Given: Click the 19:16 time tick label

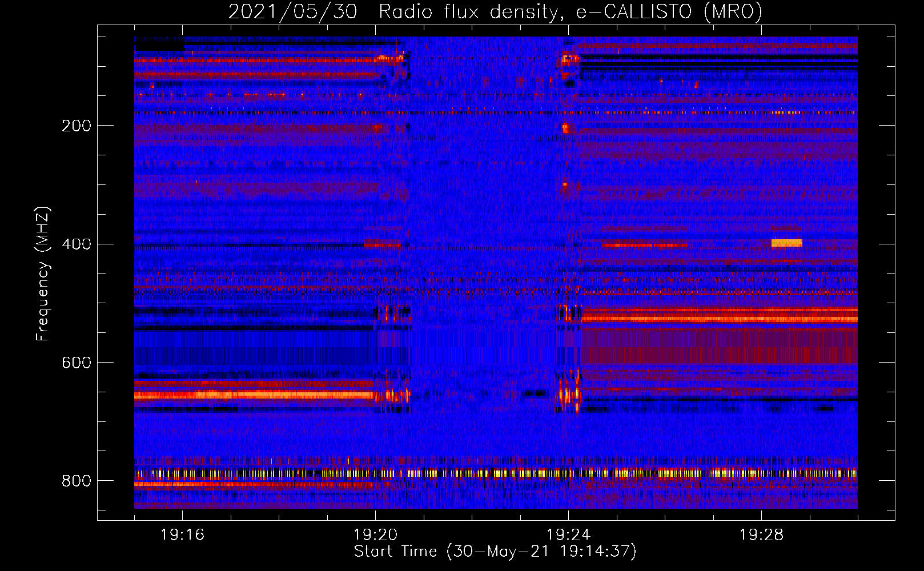Looking at the screenshot, I should tap(182, 535).
